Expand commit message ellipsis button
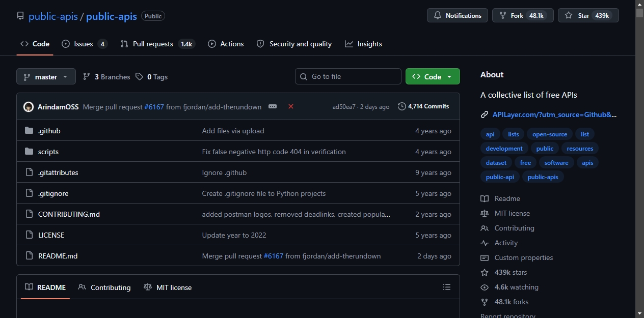 (x=273, y=107)
